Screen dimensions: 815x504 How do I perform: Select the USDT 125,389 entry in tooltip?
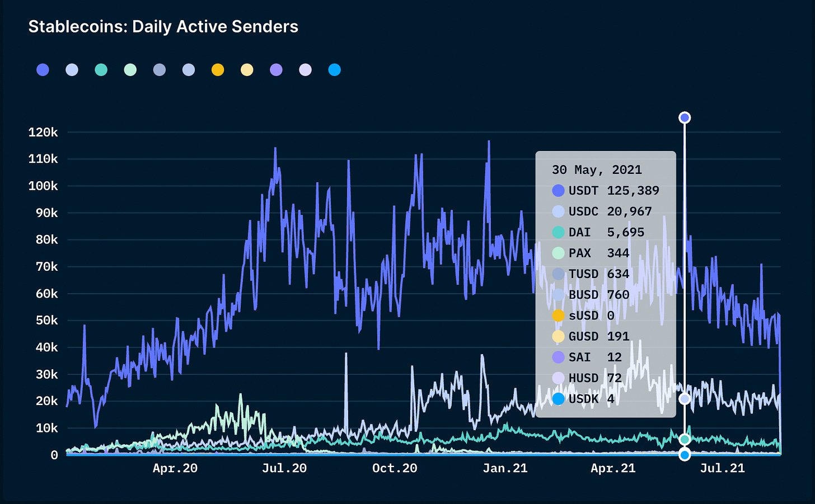point(606,191)
